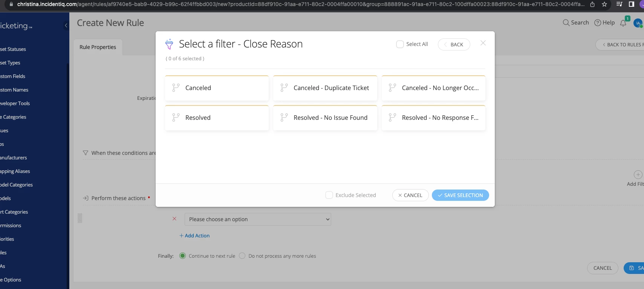This screenshot has width=644, height=289.
Task: Open the Rule Properties tab
Action: pyautogui.click(x=98, y=47)
